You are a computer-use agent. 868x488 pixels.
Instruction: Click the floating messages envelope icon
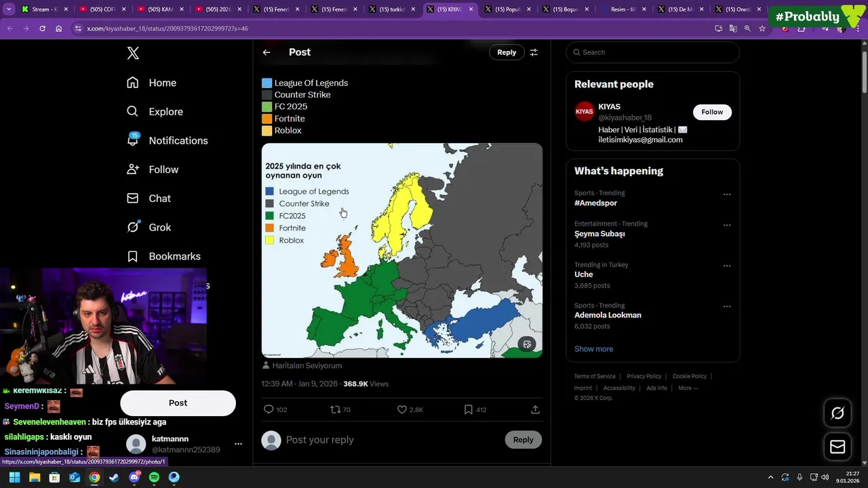pos(837,447)
